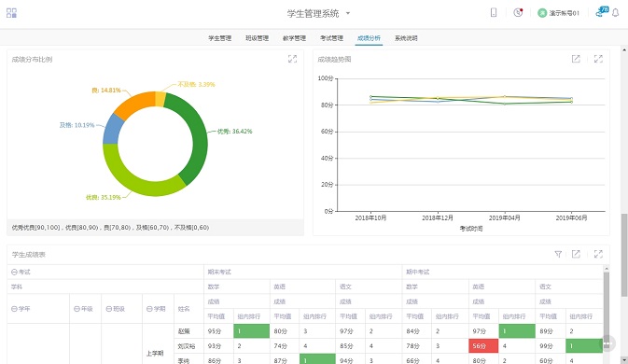Click the green user avatar icon
This screenshot has width=628, height=364.
click(x=542, y=13)
